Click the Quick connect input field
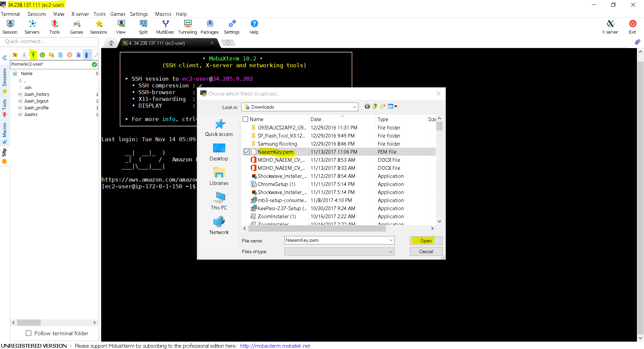644x349 pixels. tap(49, 41)
